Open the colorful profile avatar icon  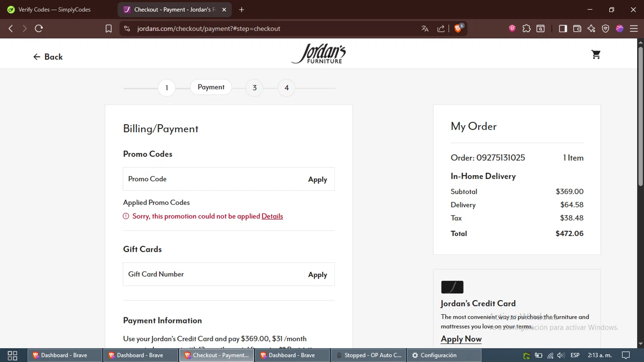(x=620, y=28)
